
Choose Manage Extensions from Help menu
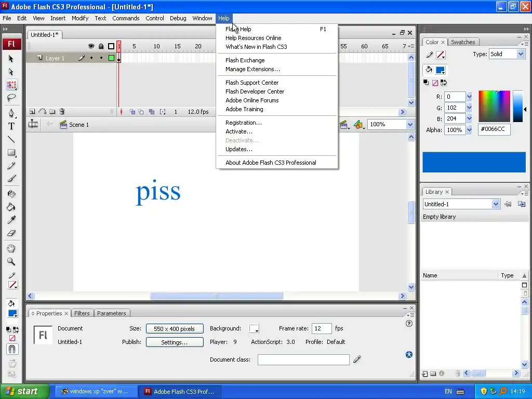(253, 69)
